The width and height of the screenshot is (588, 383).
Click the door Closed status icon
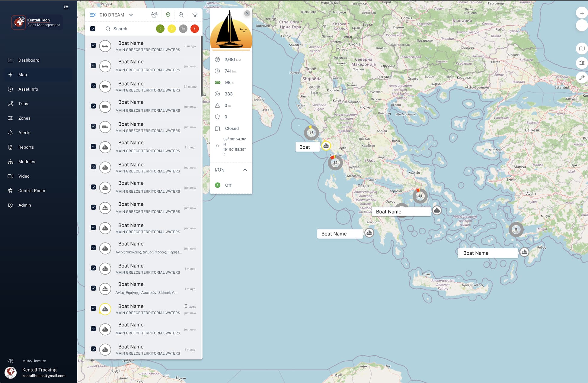click(218, 128)
